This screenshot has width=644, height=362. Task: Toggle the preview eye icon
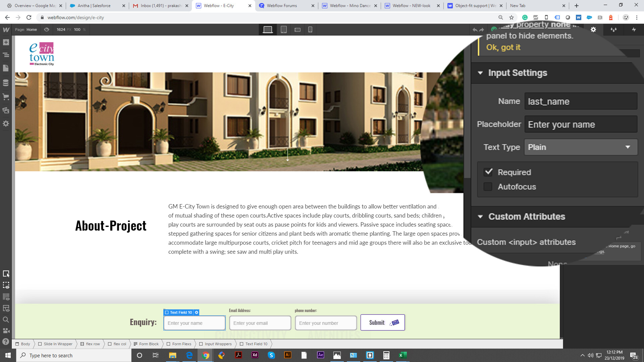coord(47,29)
